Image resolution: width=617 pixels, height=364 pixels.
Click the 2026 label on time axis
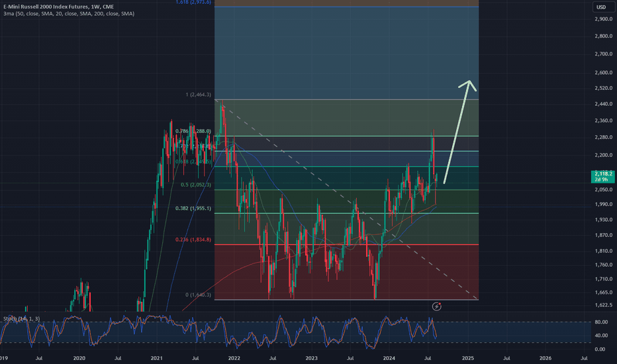click(546, 358)
